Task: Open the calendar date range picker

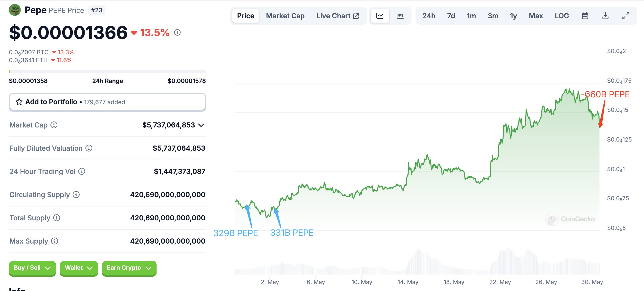Action: point(585,16)
